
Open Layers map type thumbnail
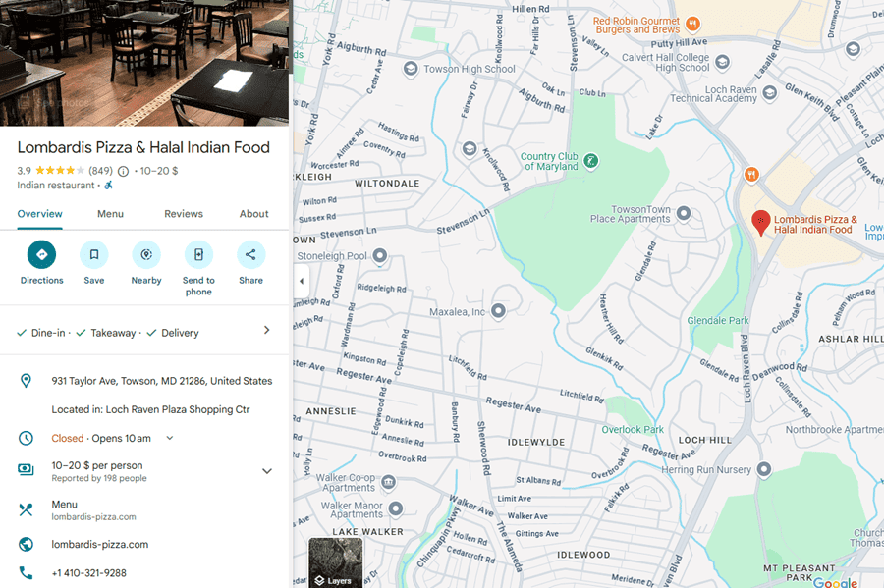(336, 562)
